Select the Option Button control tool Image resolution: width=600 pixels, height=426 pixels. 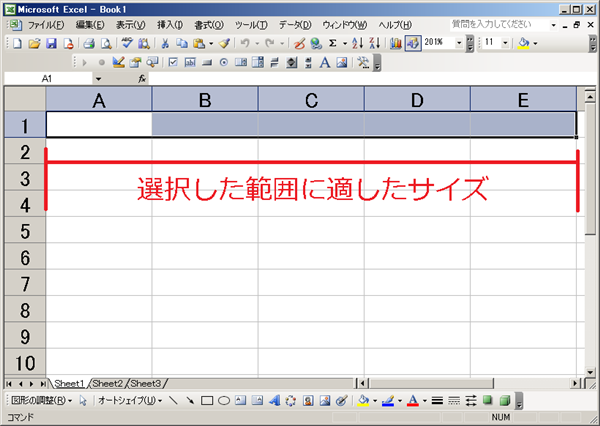[224, 62]
